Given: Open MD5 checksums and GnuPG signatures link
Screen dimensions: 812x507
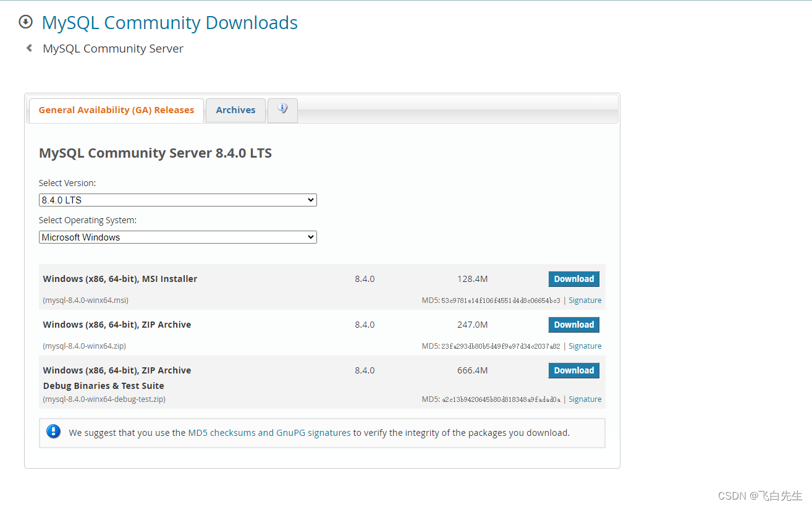Looking at the screenshot, I should 269,433.
